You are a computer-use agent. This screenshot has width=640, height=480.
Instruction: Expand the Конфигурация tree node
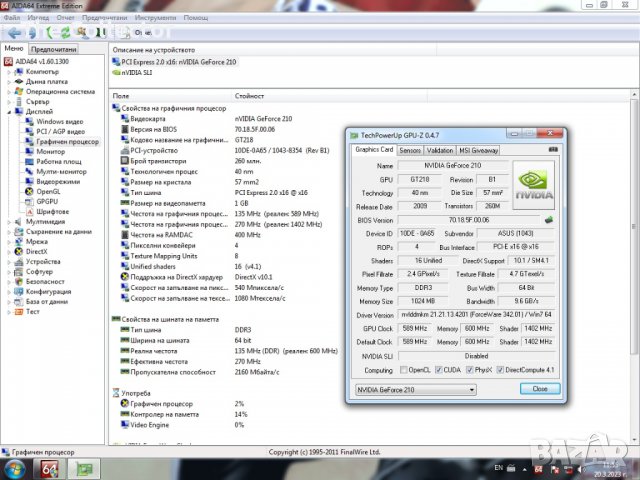click(x=9, y=291)
